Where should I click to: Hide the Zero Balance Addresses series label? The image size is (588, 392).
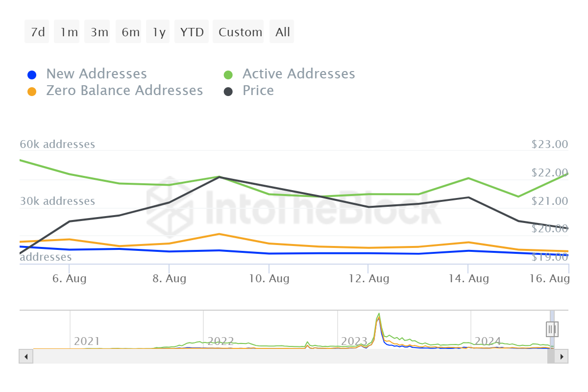click(124, 91)
